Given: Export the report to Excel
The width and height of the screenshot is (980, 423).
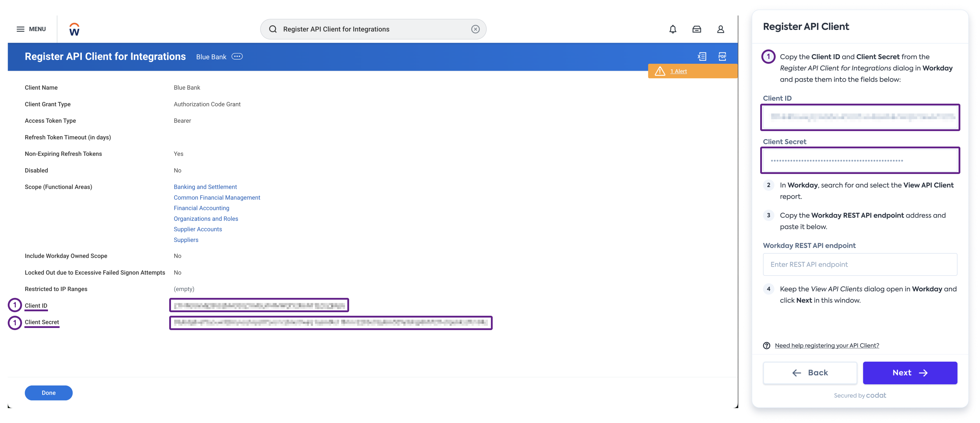Looking at the screenshot, I should pos(702,56).
